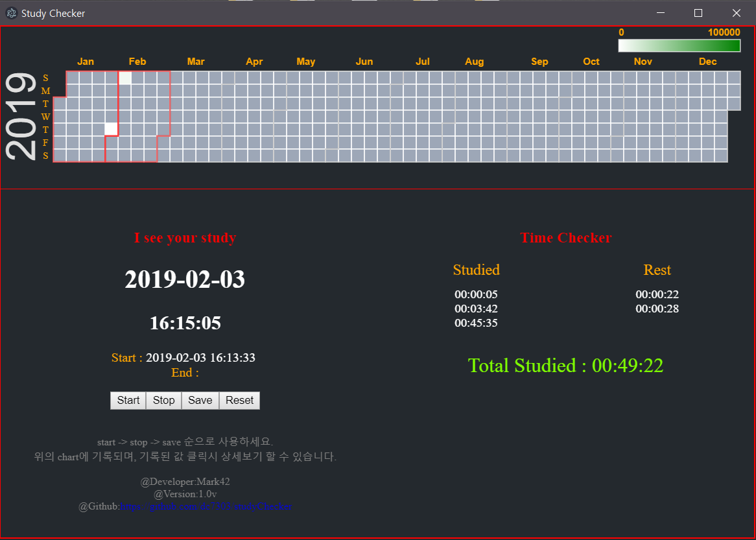Click the Jun month label

pyautogui.click(x=364, y=61)
